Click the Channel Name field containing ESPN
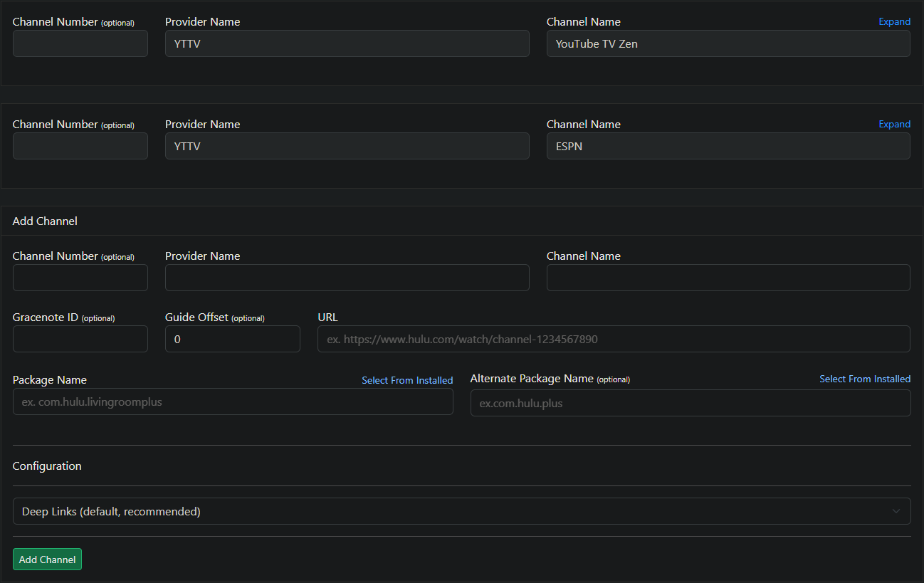The image size is (924, 583). pyautogui.click(x=728, y=146)
